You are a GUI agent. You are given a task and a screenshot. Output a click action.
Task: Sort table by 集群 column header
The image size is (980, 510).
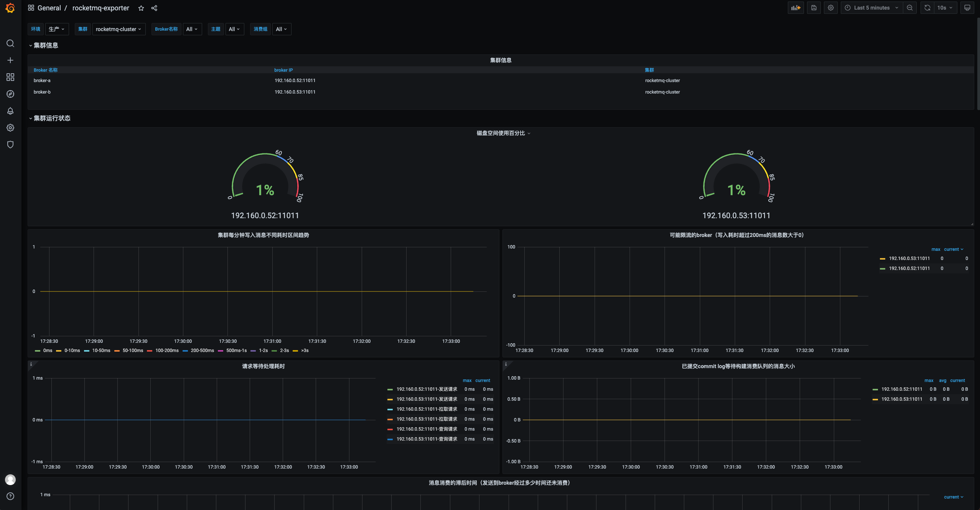pyautogui.click(x=649, y=70)
